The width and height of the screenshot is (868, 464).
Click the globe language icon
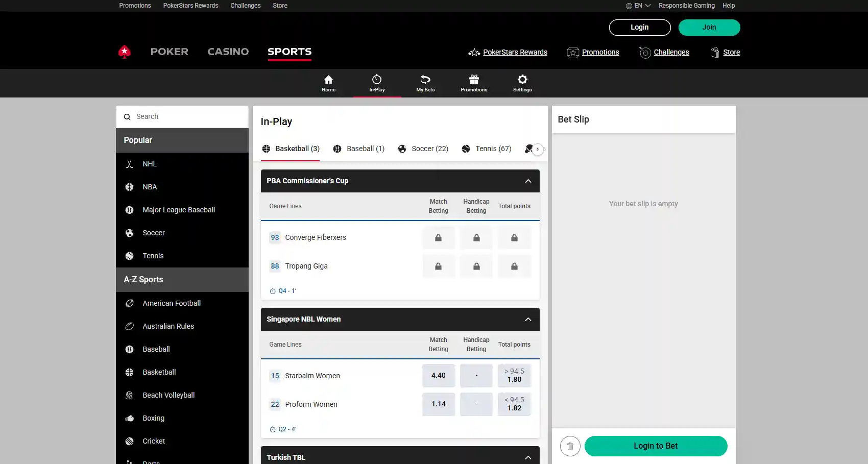point(629,6)
